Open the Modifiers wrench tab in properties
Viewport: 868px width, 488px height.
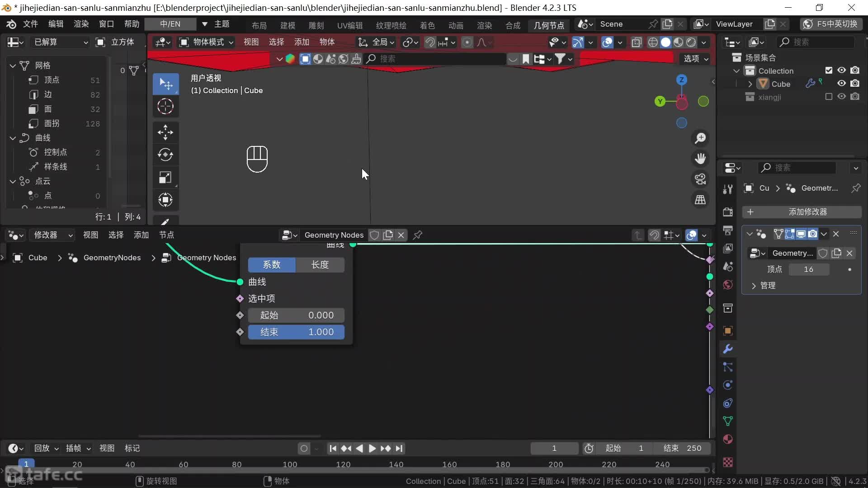click(x=728, y=349)
